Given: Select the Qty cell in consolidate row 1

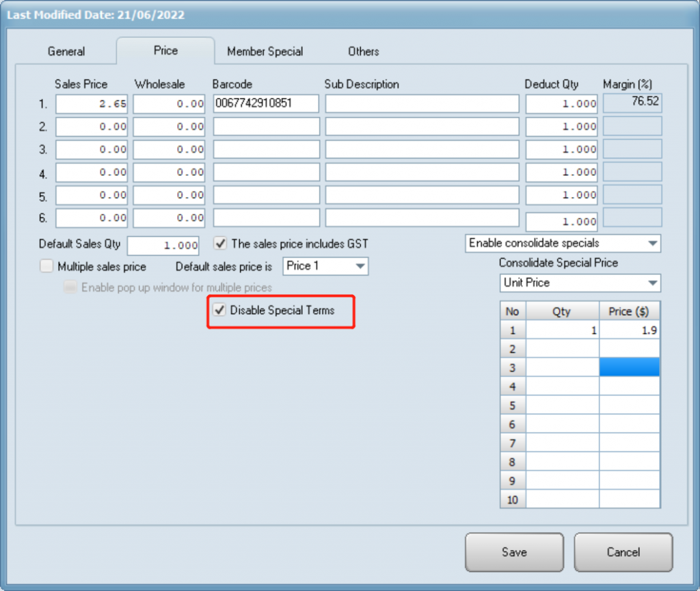Looking at the screenshot, I should [x=561, y=330].
